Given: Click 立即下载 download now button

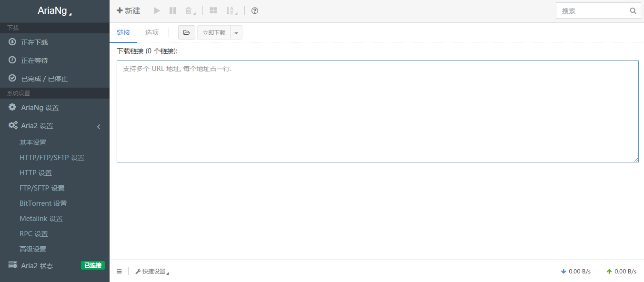Looking at the screenshot, I should [x=214, y=32].
